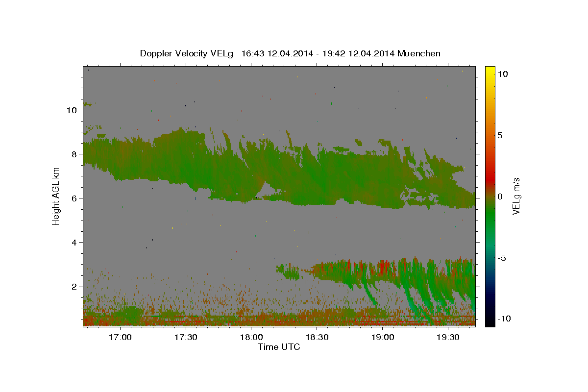Click the 'Muenchen' location in the title

(x=419, y=53)
